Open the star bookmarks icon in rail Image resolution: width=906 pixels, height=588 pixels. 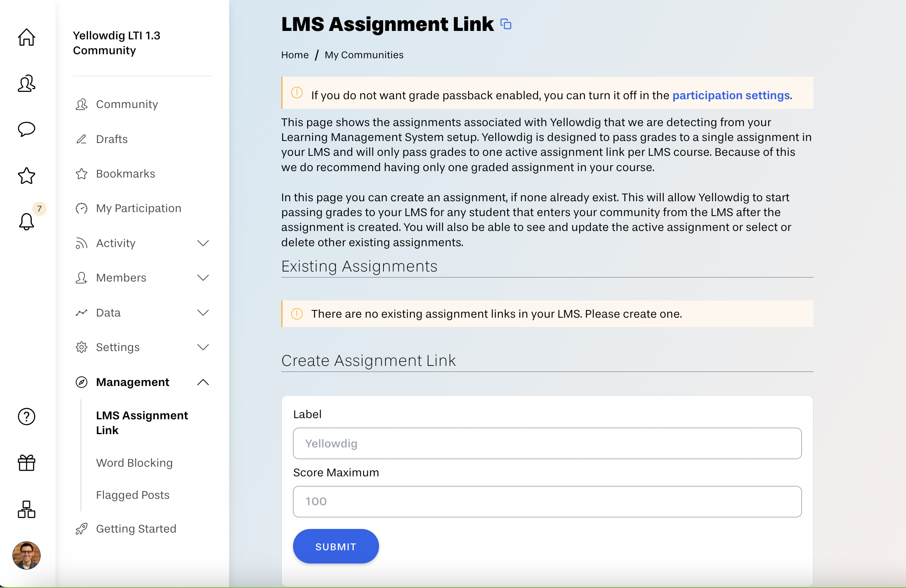pos(27,176)
